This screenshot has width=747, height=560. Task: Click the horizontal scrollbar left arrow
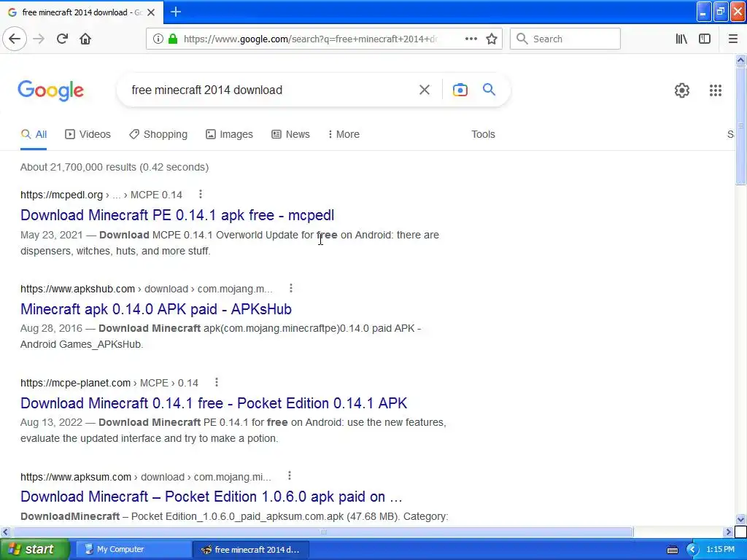tap(5, 532)
